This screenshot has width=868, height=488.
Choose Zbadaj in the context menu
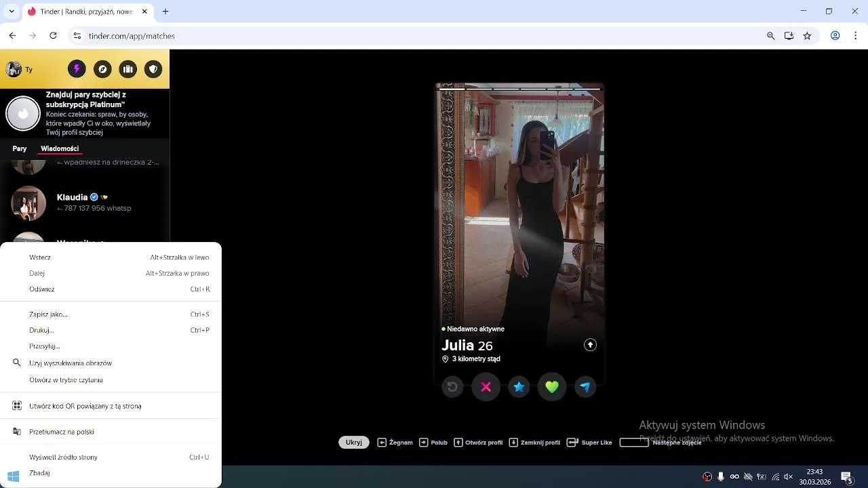pyautogui.click(x=111, y=473)
